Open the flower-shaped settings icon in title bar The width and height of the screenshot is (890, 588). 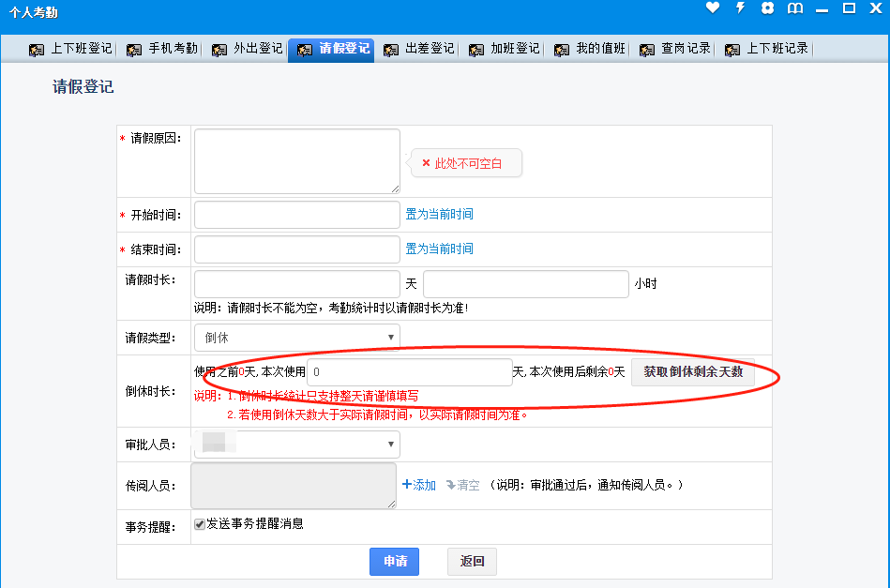tap(767, 8)
